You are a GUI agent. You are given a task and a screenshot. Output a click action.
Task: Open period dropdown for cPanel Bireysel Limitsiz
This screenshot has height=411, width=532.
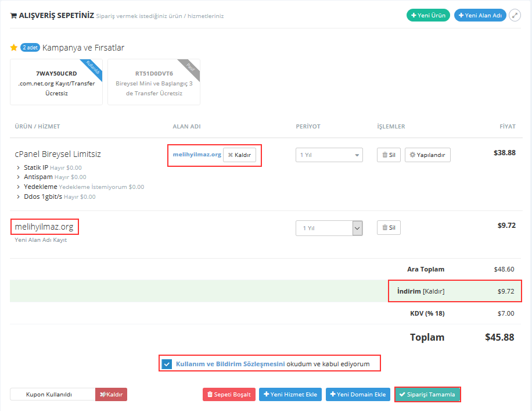pyautogui.click(x=329, y=155)
